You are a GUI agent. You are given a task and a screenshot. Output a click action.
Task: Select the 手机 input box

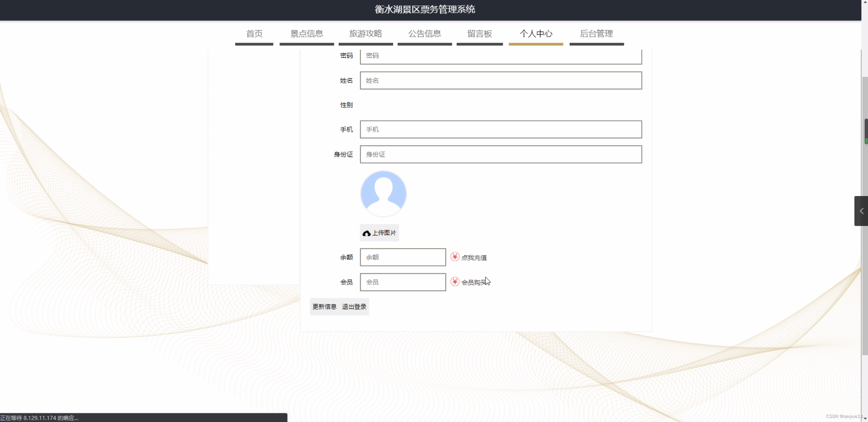click(x=500, y=129)
